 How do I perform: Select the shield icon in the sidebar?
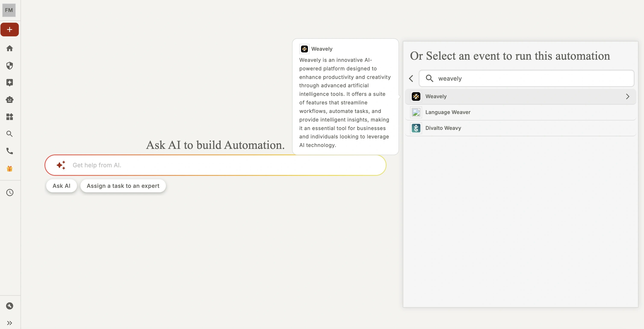(9, 65)
